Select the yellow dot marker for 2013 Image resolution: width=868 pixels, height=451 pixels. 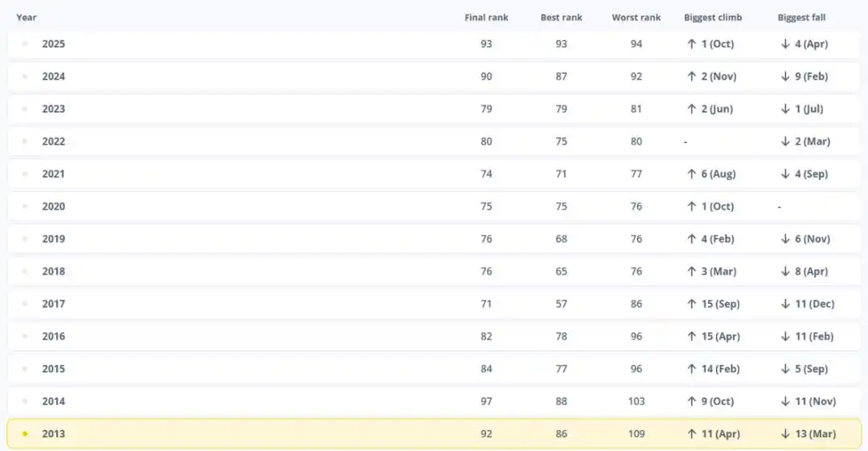tap(25, 434)
